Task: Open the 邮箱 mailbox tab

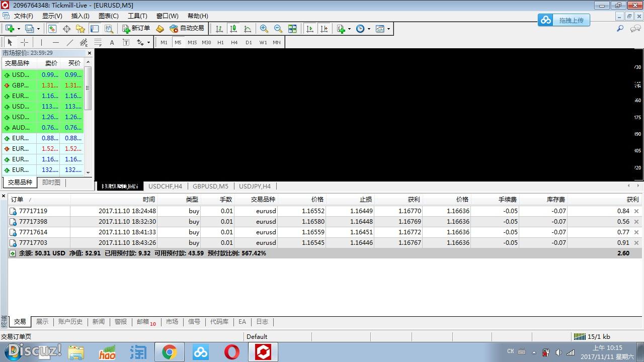Action: pos(146,322)
